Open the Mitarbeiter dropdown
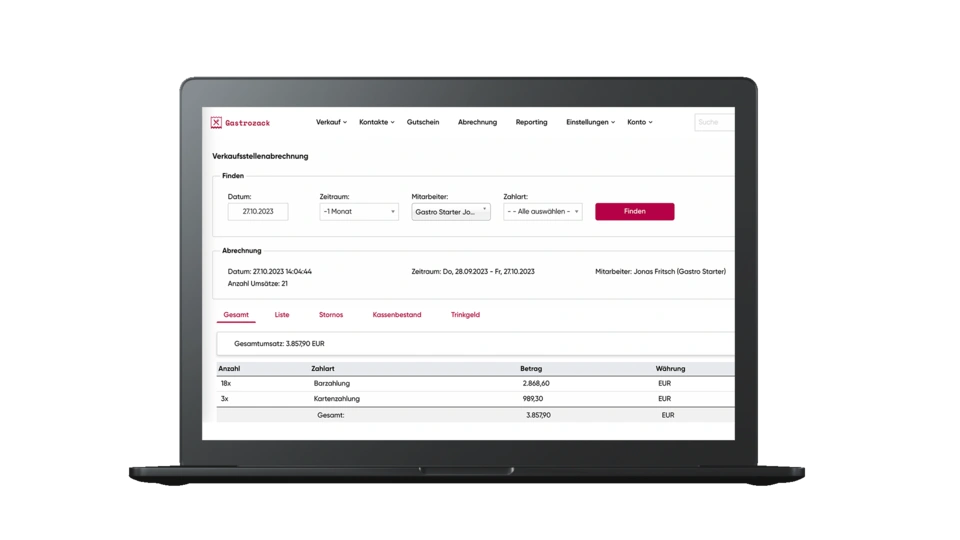The width and height of the screenshot is (960, 540). pyautogui.click(x=450, y=212)
